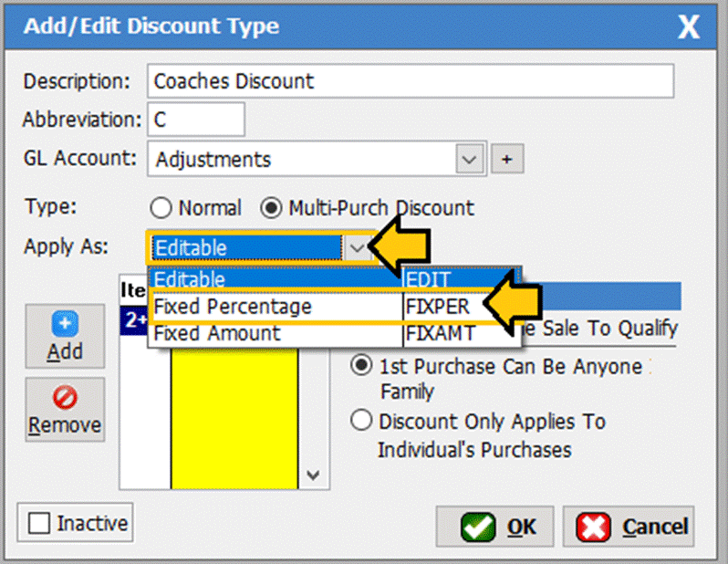Select Discount Only Applies To Individual's Purchases
This screenshot has height=564, width=728.
pos(362,422)
